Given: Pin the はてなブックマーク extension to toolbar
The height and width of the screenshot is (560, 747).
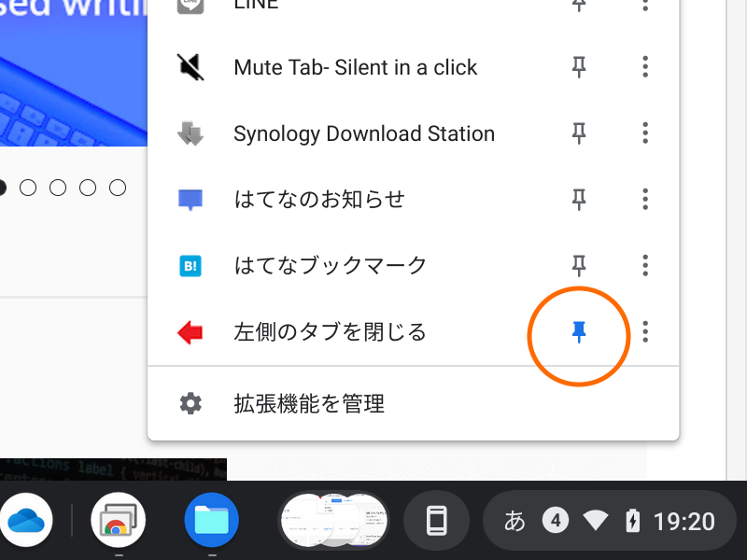Looking at the screenshot, I should pos(579,265).
